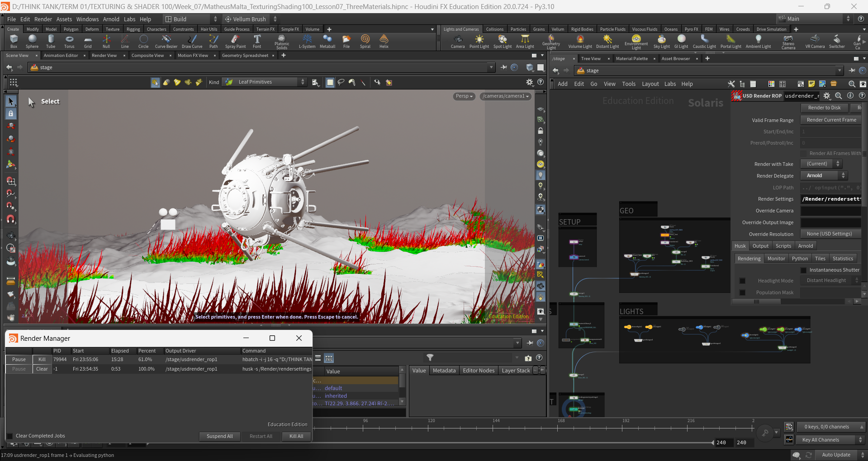
Task: Kill the render job with PID 79944
Action: tap(42, 359)
